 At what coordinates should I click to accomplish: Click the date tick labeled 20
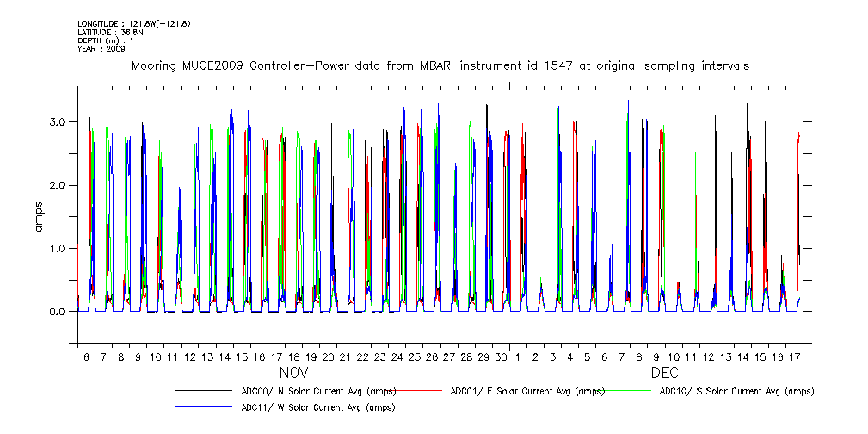(328, 356)
